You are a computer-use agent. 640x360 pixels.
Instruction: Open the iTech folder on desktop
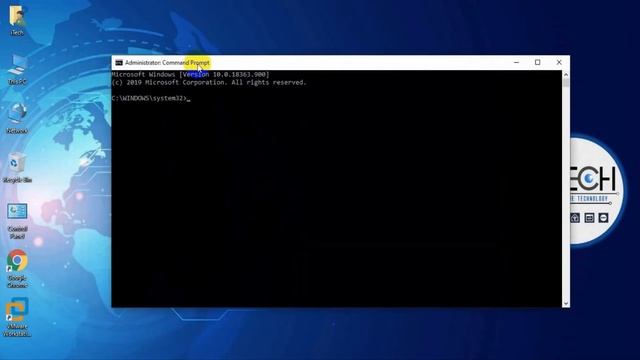coord(17,20)
